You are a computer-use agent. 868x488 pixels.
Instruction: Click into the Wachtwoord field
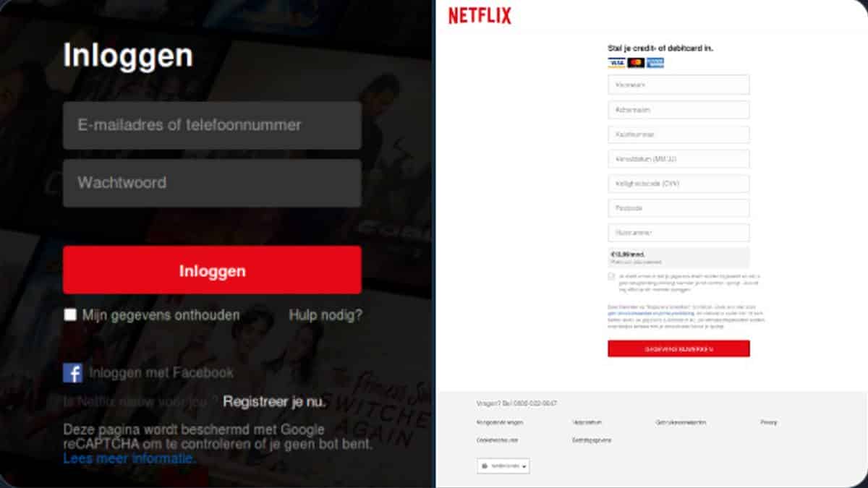[212, 183]
